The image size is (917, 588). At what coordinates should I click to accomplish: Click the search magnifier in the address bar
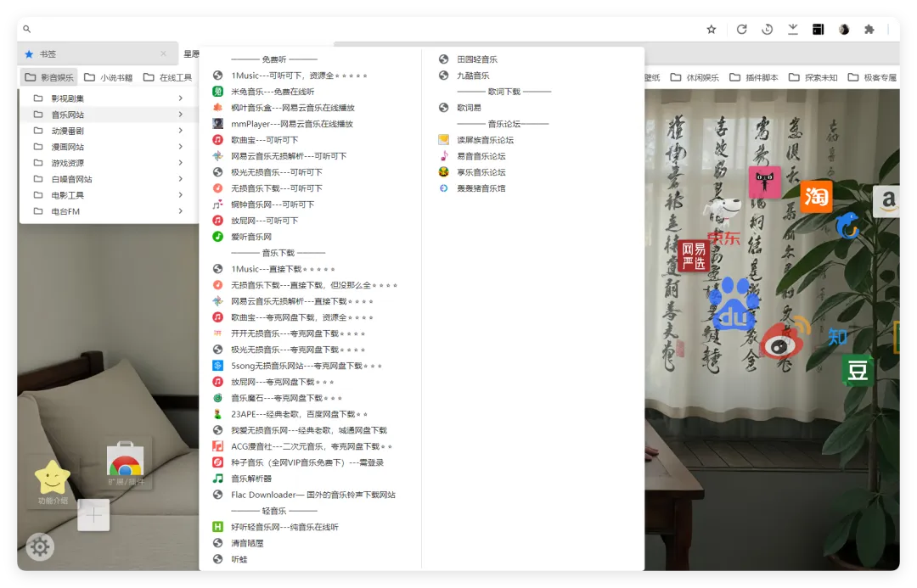pyautogui.click(x=27, y=29)
